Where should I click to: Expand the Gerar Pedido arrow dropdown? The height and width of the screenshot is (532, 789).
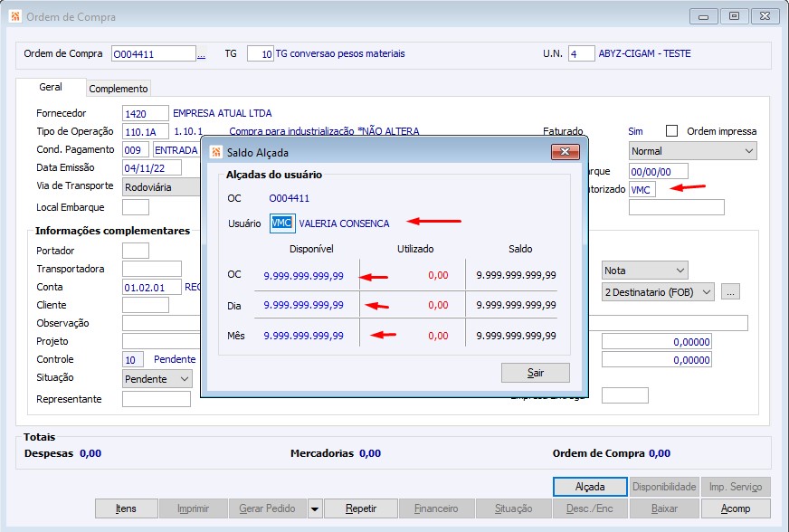tap(315, 508)
